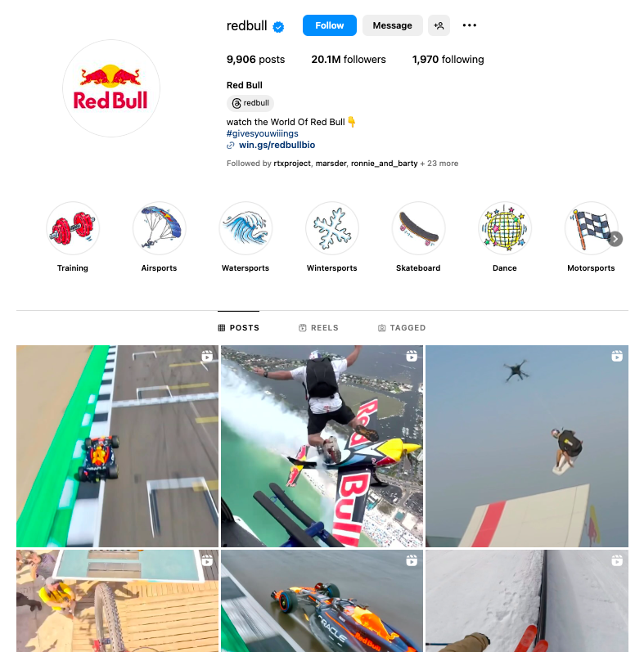
Task: Open the #givesyouwiiings hashtag
Action: point(263,133)
